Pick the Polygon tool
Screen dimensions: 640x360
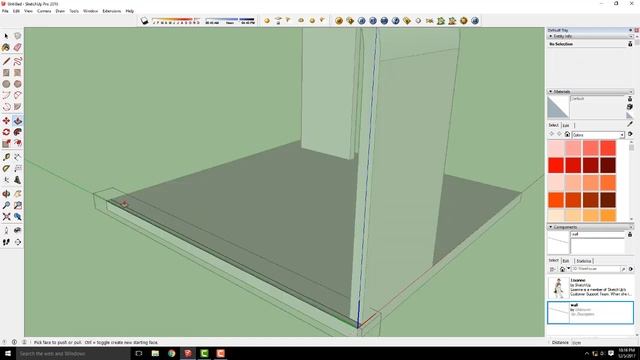pyautogui.click(x=18, y=84)
